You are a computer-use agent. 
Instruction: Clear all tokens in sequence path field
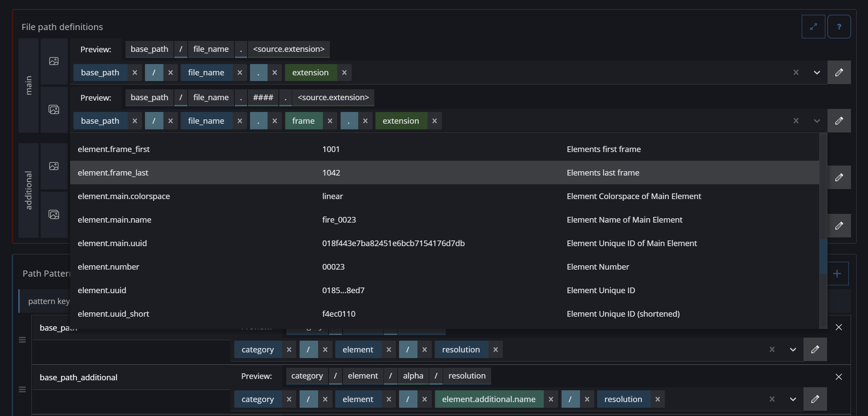[796, 121]
